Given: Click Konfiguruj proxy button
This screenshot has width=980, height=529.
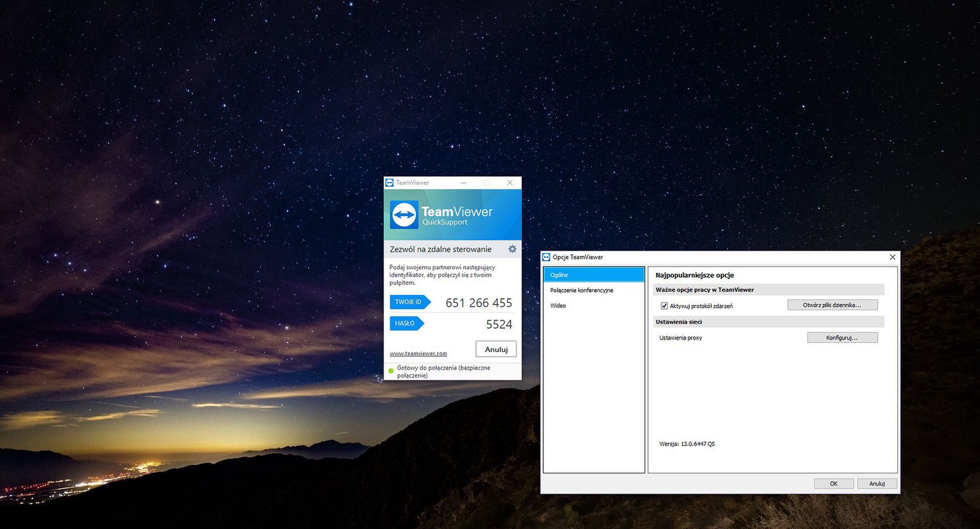Looking at the screenshot, I should [x=842, y=338].
